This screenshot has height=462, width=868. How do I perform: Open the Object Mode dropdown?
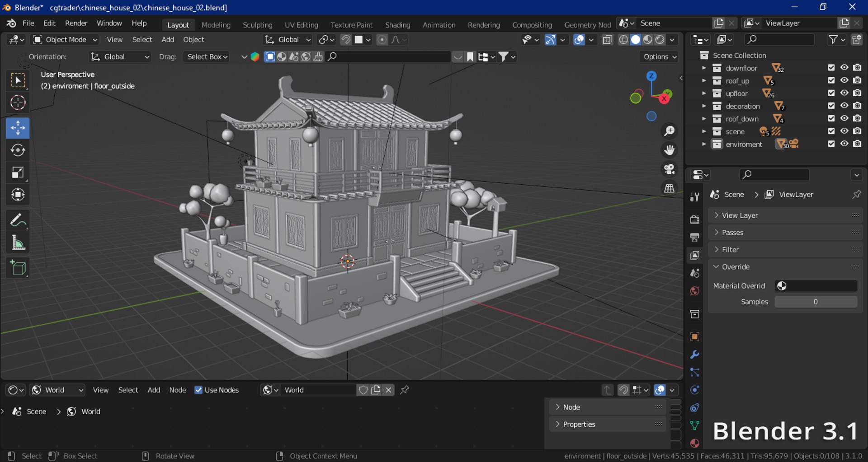[x=65, y=40]
